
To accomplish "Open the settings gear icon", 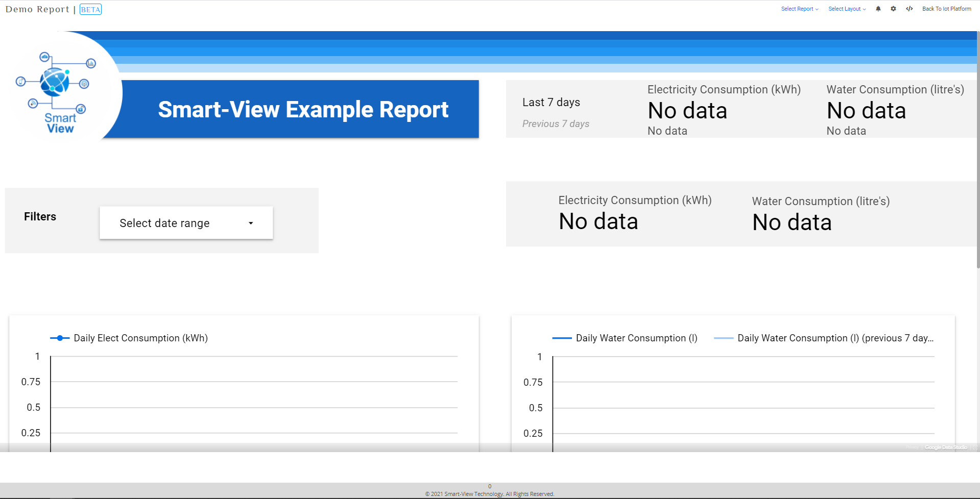I will (x=893, y=9).
